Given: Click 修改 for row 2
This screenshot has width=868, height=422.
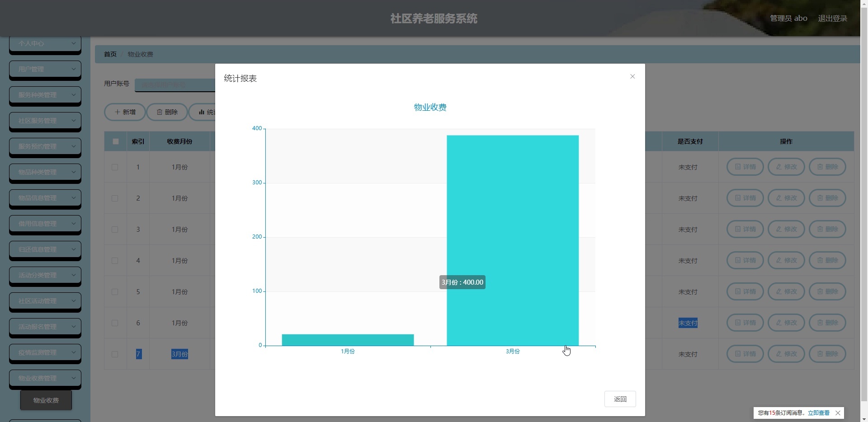Looking at the screenshot, I should [x=786, y=198].
